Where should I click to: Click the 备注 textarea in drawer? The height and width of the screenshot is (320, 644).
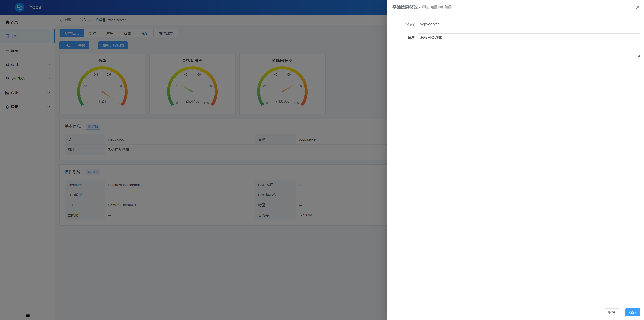pos(529,45)
